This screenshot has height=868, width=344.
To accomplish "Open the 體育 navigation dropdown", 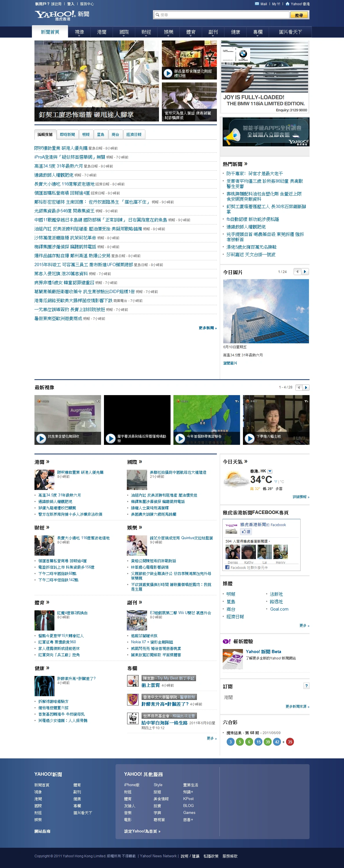I will pyautogui.click(x=191, y=32).
